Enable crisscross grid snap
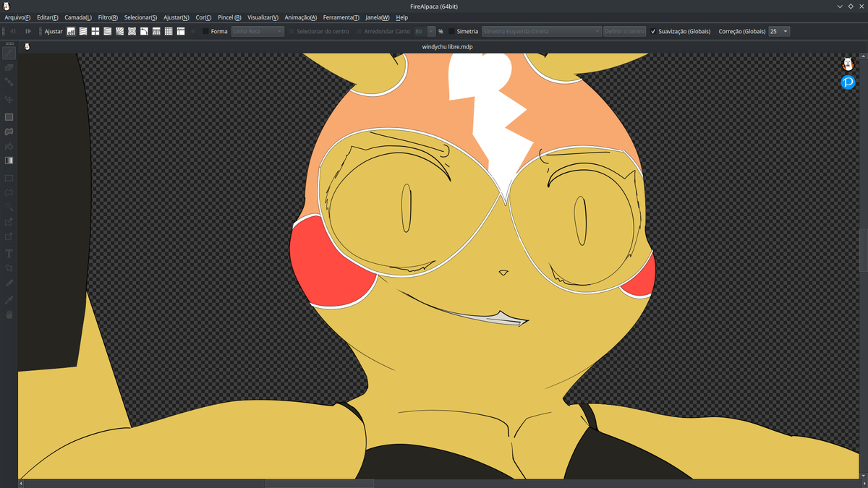This screenshot has width=868, height=488. tap(95, 31)
